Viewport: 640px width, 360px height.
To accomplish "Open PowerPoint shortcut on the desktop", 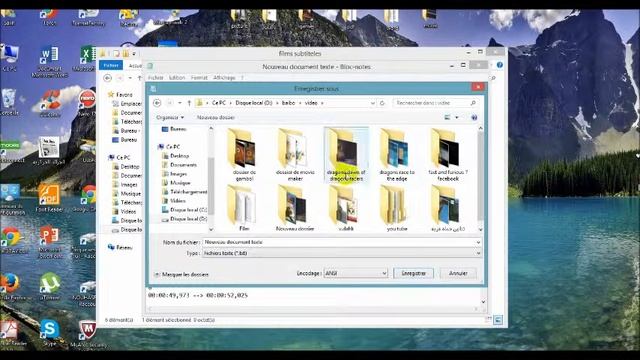I will (x=49, y=242).
